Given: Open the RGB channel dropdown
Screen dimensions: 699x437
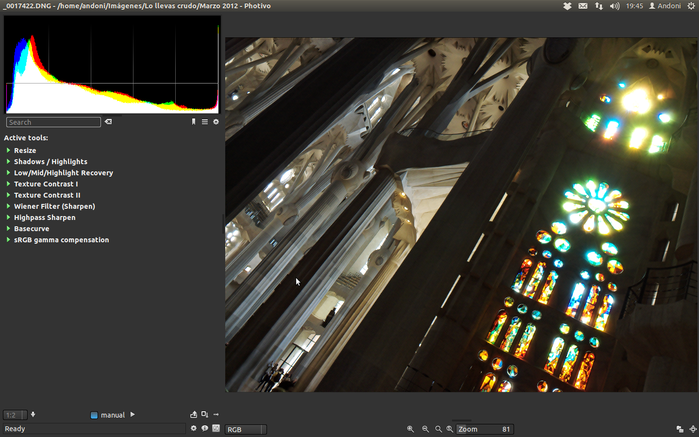Looking at the screenshot, I should 245,429.
